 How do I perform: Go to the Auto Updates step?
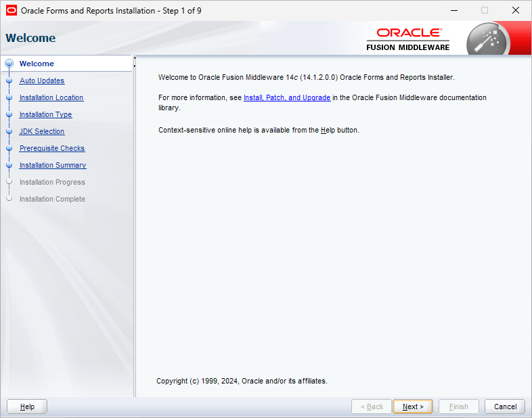[x=42, y=80]
